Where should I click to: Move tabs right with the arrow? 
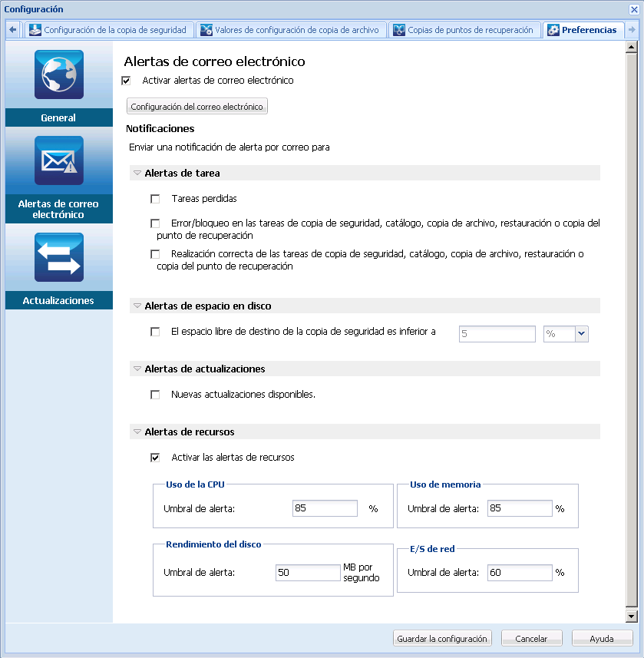632,30
